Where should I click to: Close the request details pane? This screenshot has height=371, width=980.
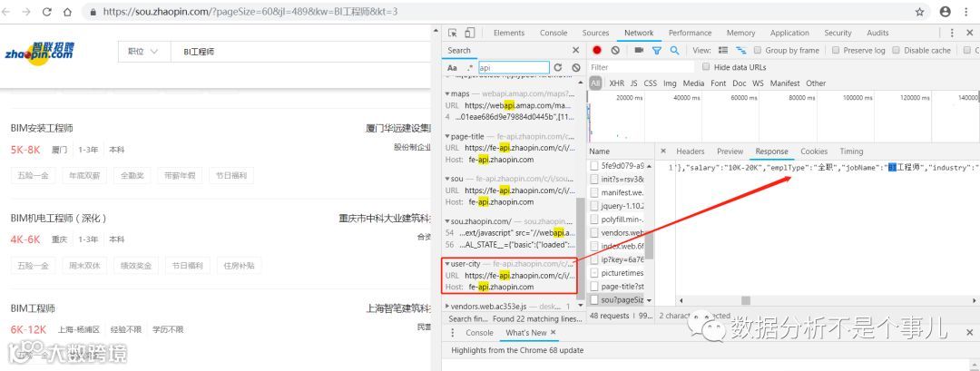(663, 151)
